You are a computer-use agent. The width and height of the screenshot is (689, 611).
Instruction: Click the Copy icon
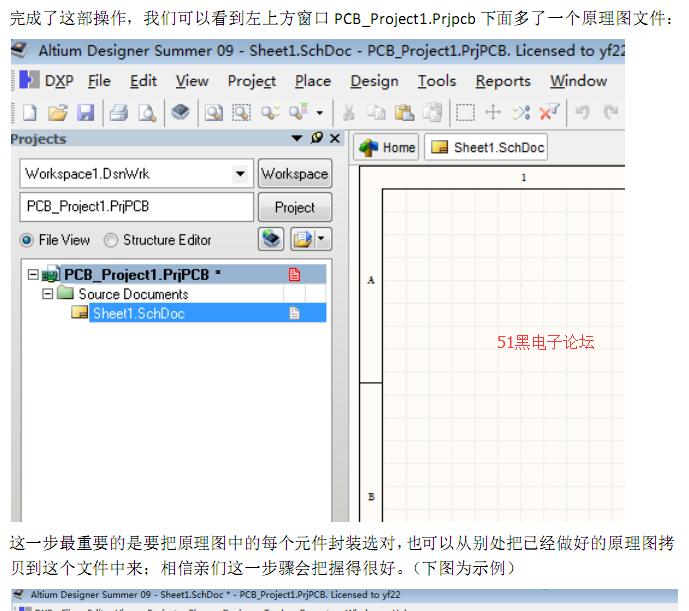click(377, 113)
